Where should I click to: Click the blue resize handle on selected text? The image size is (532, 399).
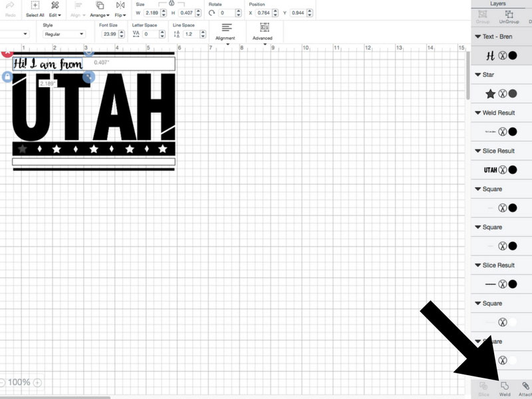(88, 77)
